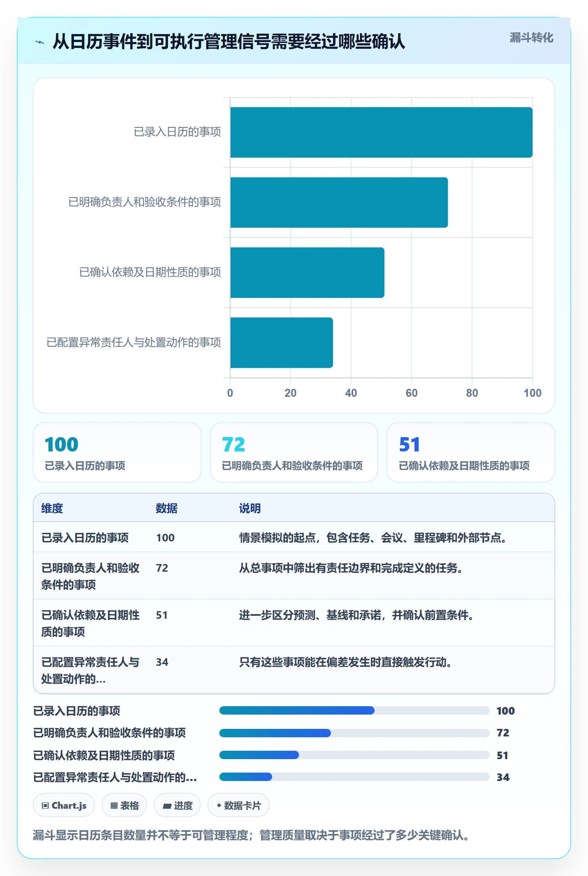Select the stat card showing 72
The width and height of the screenshot is (588, 876).
click(x=294, y=452)
